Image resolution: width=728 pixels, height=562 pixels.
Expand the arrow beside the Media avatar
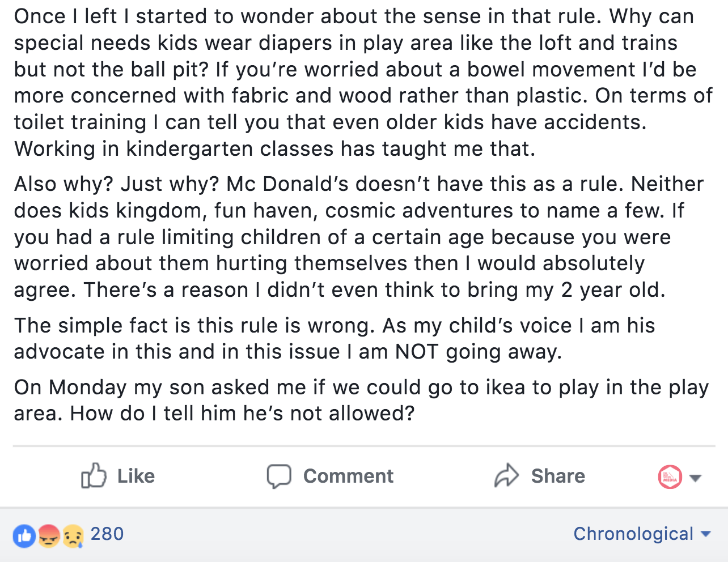tap(696, 478)
